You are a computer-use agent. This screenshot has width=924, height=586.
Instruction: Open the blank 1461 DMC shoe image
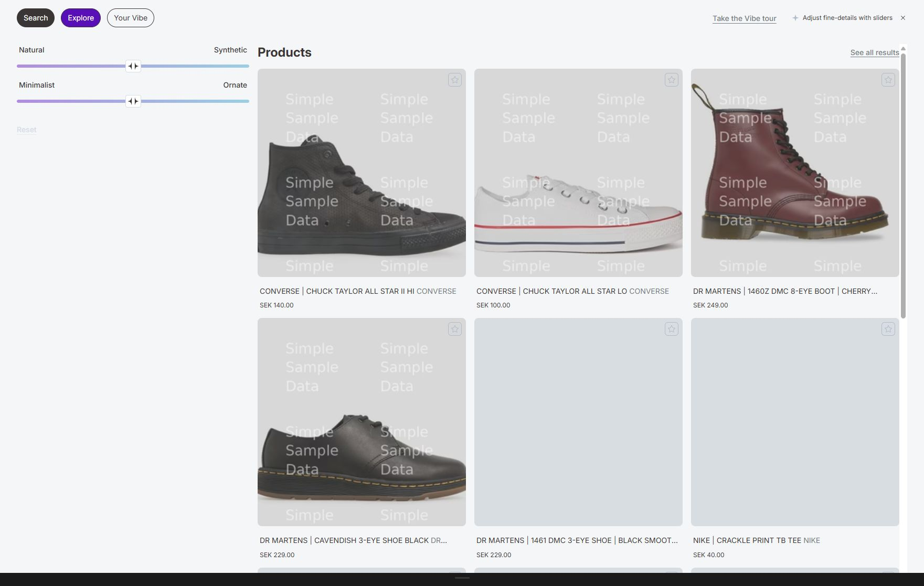click(x=578, y=422)
